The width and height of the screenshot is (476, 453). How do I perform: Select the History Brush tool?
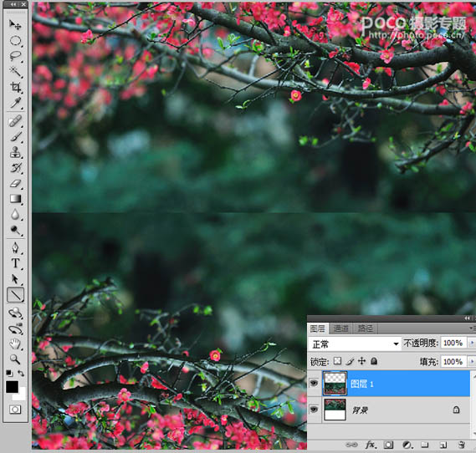pos(15,168)
